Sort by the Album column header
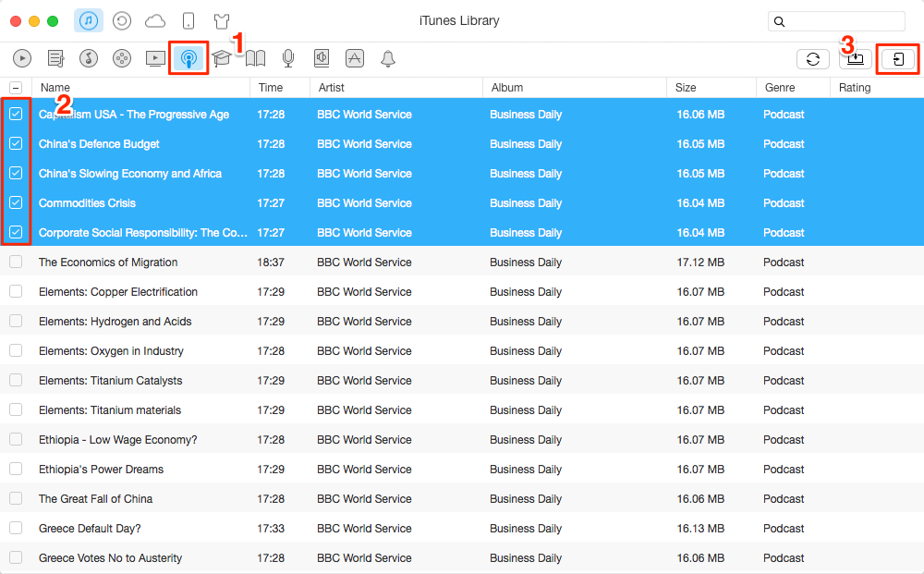 point(575,87)
